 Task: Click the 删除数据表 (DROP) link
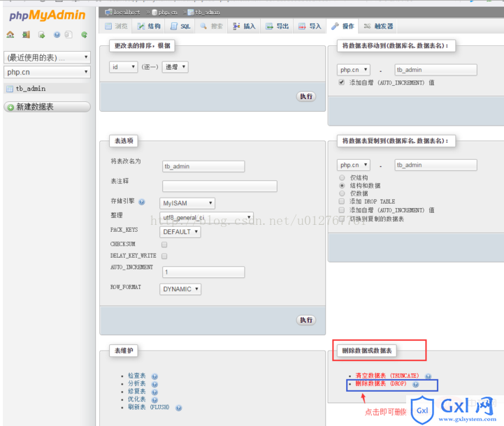(381, 383)
